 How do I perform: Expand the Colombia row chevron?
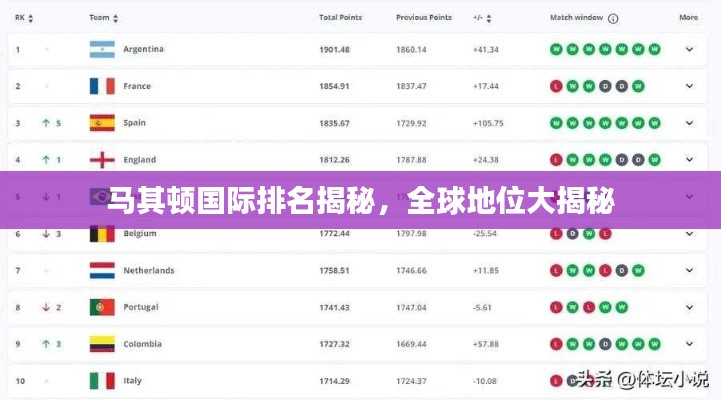coord(689,344)
